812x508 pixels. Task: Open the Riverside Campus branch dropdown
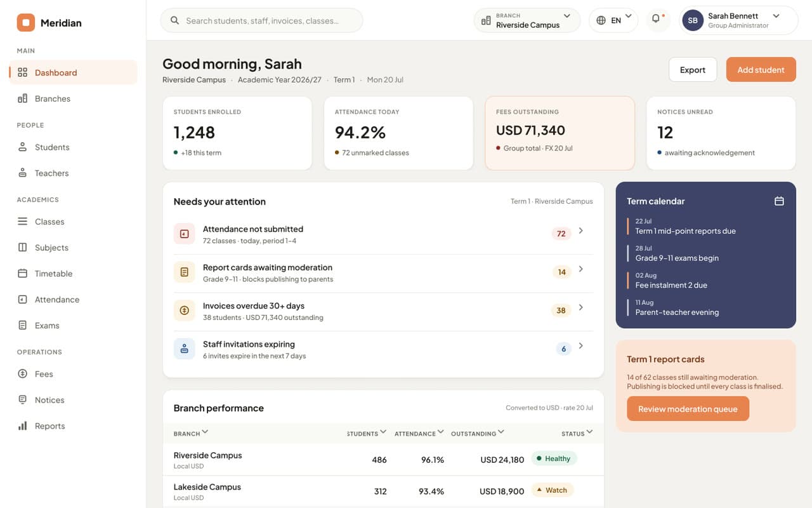tap(527, 20)
